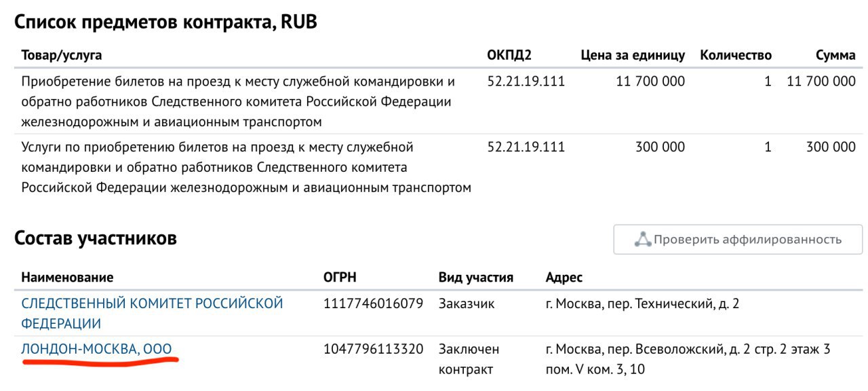Click the Количество column header
The image size is (868, 391).
[x=736, y=55]
